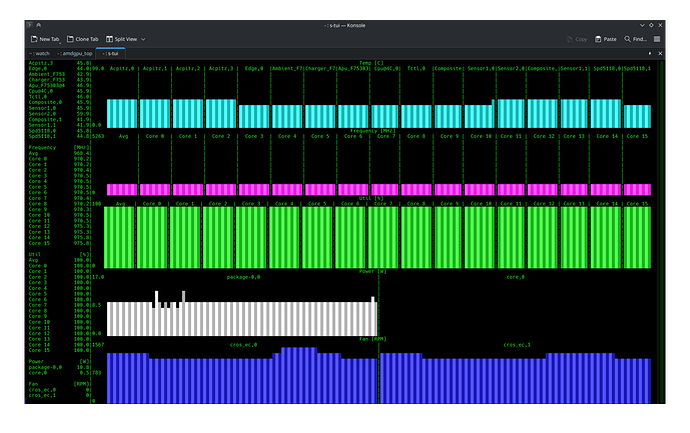Image resolution: width=690 pixels, height=433 pixels.
Task: Click the New Tab icon in the toolbar
Action: point(34,39)
